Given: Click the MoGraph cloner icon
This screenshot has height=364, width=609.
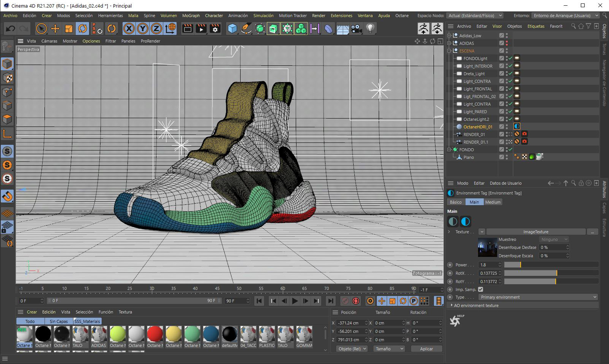Looking at the screenshot, I should click(x=301, y=29).
